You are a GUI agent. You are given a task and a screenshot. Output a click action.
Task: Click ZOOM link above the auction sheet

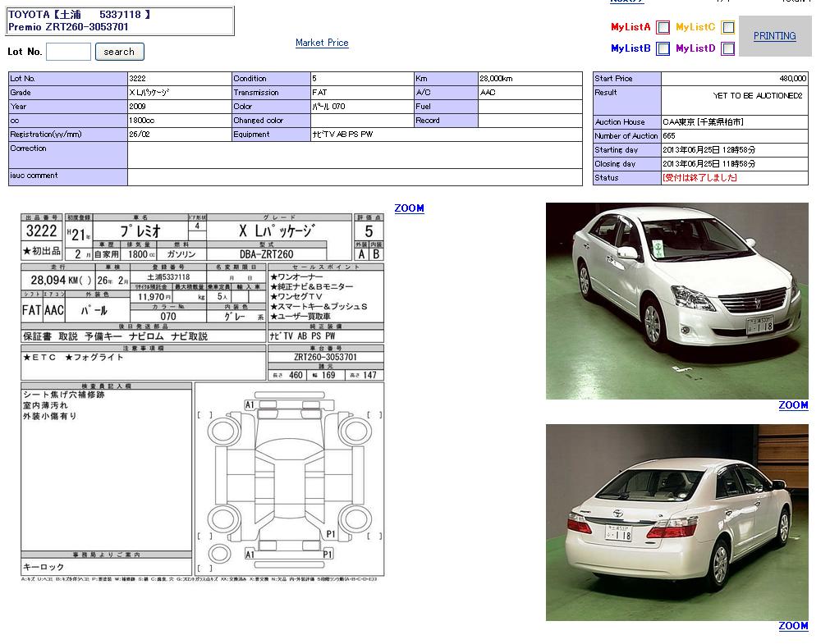click(x=409, y=208)
